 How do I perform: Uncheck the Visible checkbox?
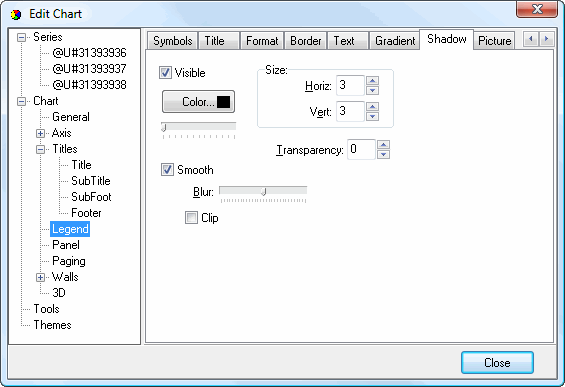tap(165, 72)
